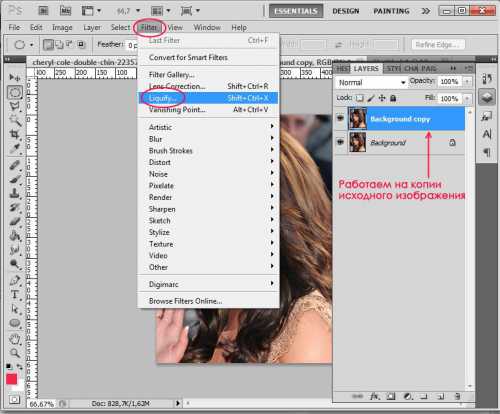This screenshot has height=414, width=500.
Task: Select the Crop tool
Action: click(15, 134)
